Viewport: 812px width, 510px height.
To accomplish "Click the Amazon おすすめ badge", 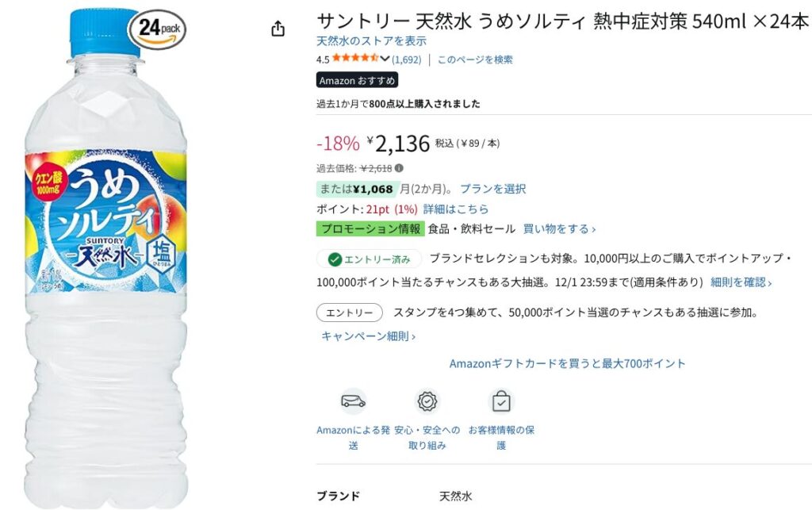I will click(x=355, y=80).
